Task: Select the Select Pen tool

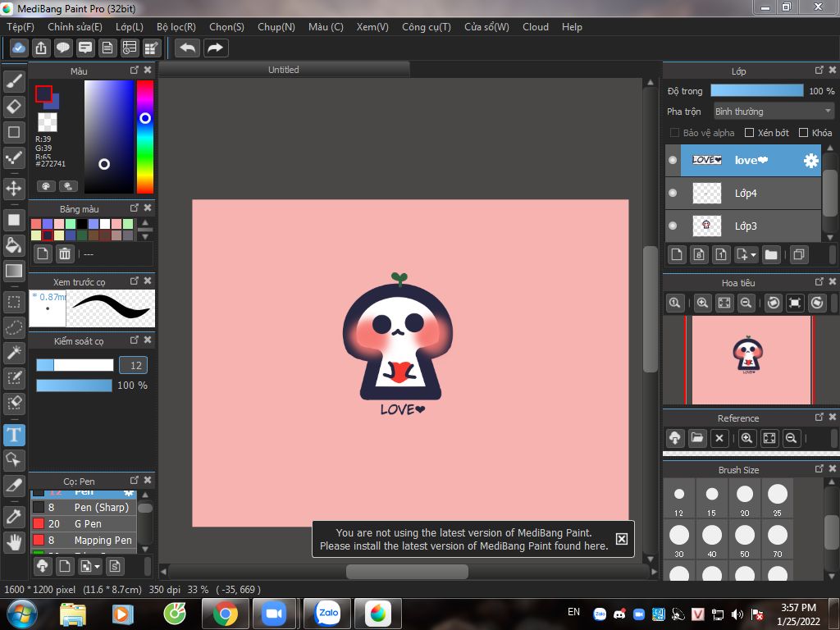Action: click(x=14, y=377)
